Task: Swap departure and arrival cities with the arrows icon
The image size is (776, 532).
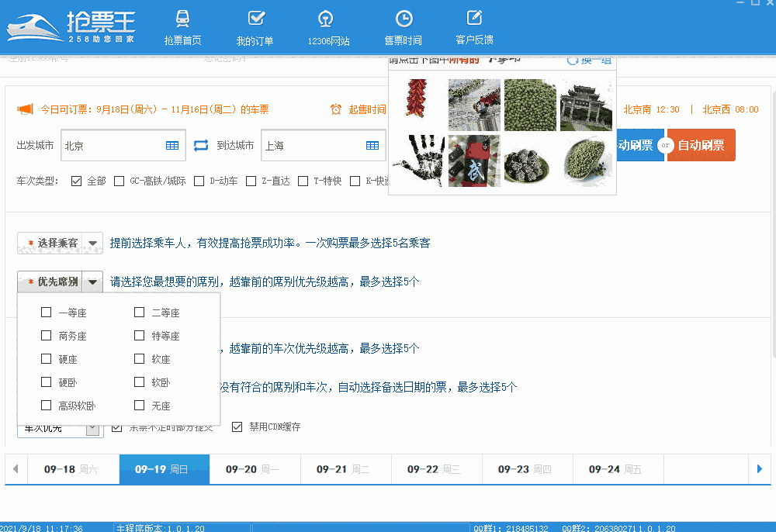Action: [x=200, y=145]
